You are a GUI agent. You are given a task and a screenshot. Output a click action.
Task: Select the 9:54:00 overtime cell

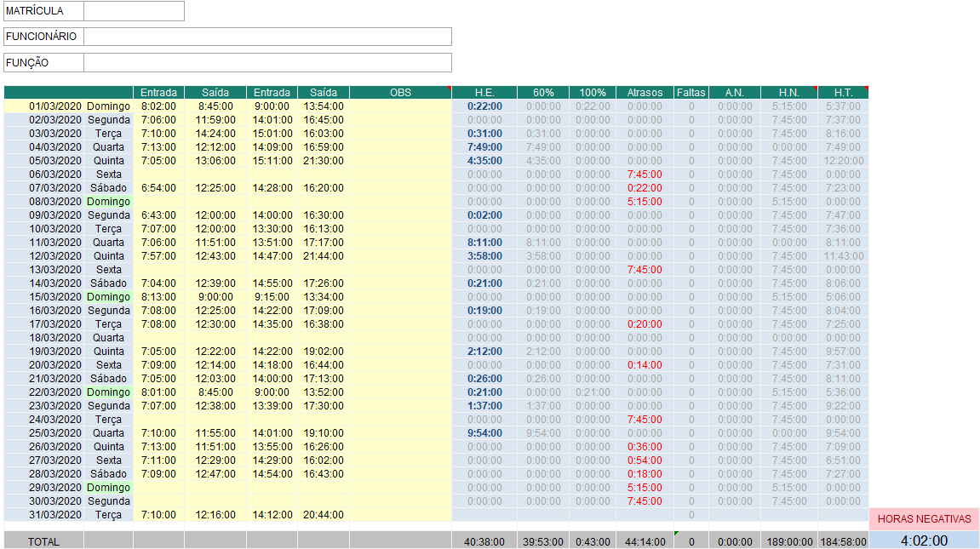click(x=484, y=433)
